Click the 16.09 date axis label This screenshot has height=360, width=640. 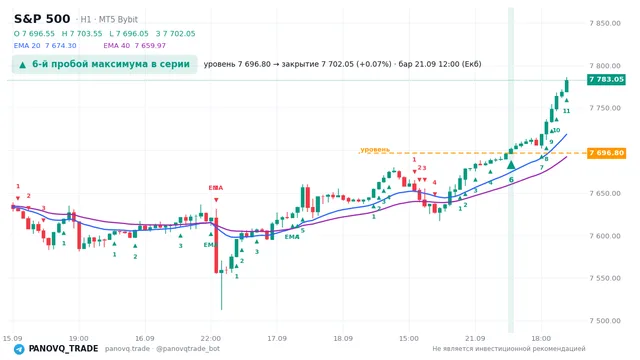click(x=144, y=338)
